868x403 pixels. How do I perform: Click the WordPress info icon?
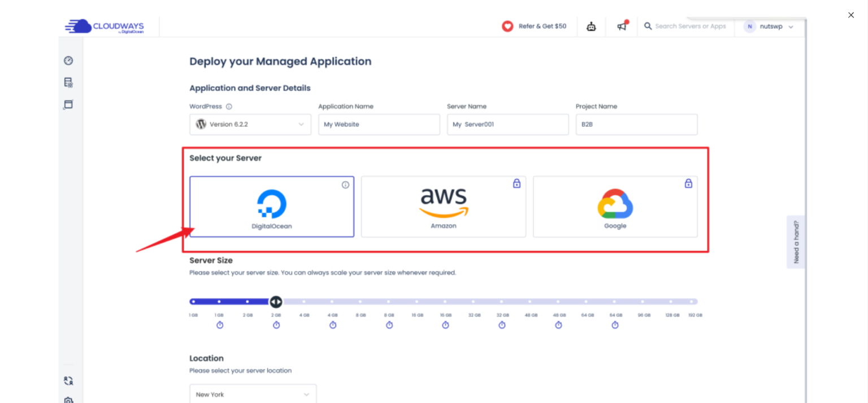[229, 107]
